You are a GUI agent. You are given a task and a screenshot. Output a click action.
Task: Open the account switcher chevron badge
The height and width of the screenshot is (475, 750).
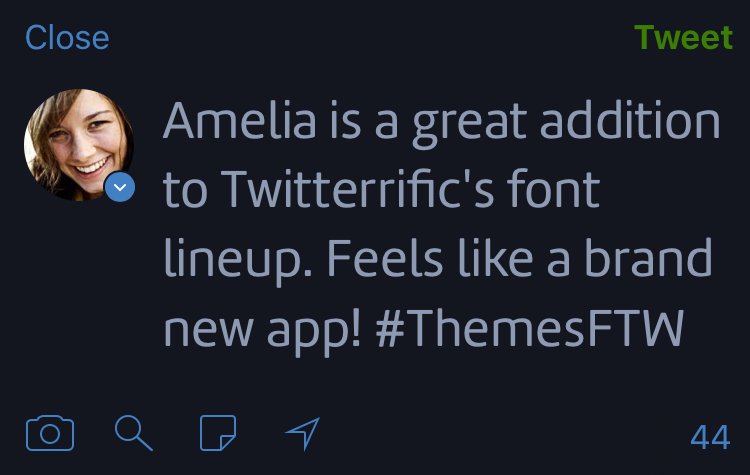click(x=120, y=187)
